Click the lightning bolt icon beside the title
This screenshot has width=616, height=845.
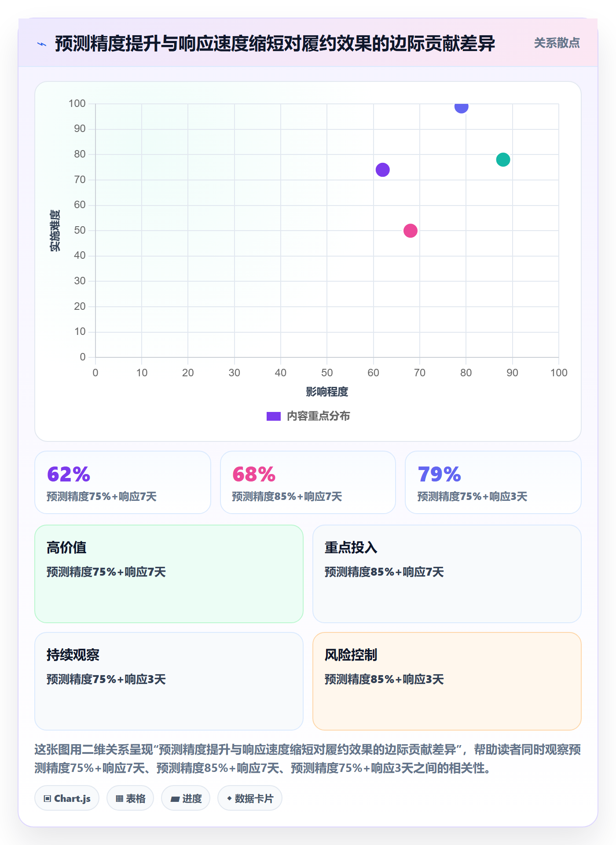(42, 44)
